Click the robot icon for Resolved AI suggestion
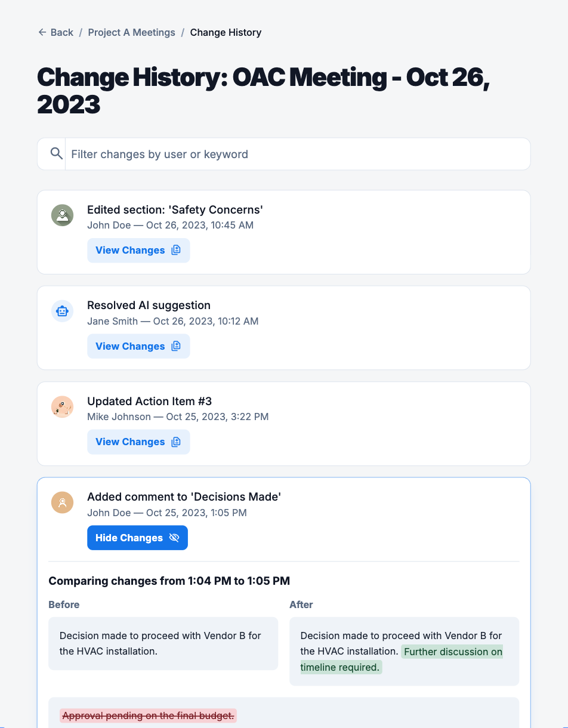 [62, 311]
